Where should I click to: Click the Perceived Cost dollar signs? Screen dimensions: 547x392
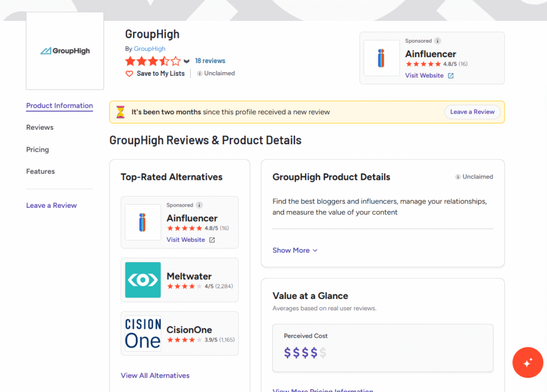pyautogui.click(x=305, y=353)
